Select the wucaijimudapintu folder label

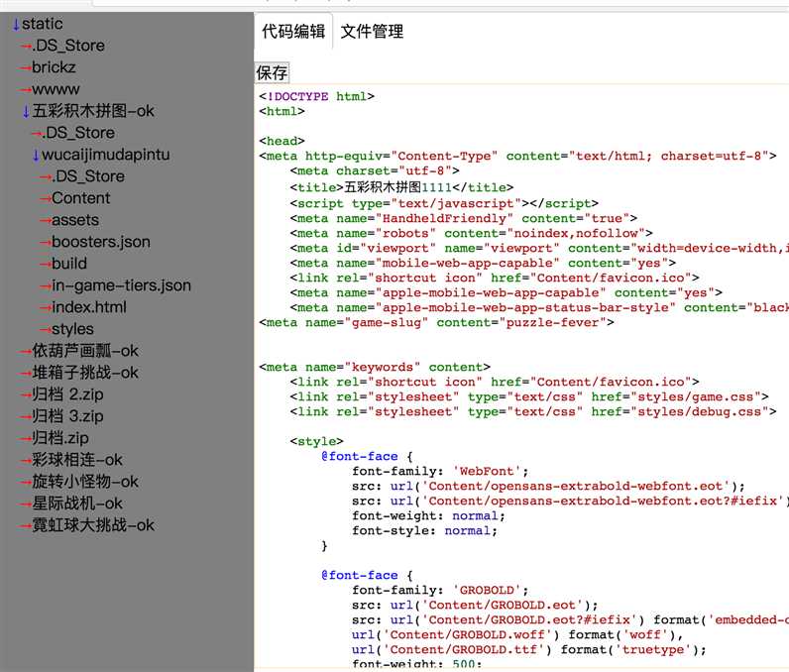pyautogui.click(x=106, y=155)
